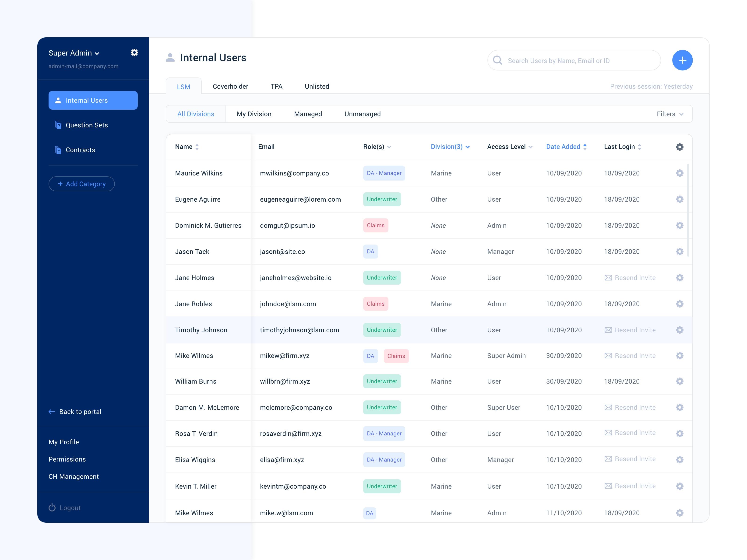Expand the Super Admin account dropdown

(x=97, y=53)
